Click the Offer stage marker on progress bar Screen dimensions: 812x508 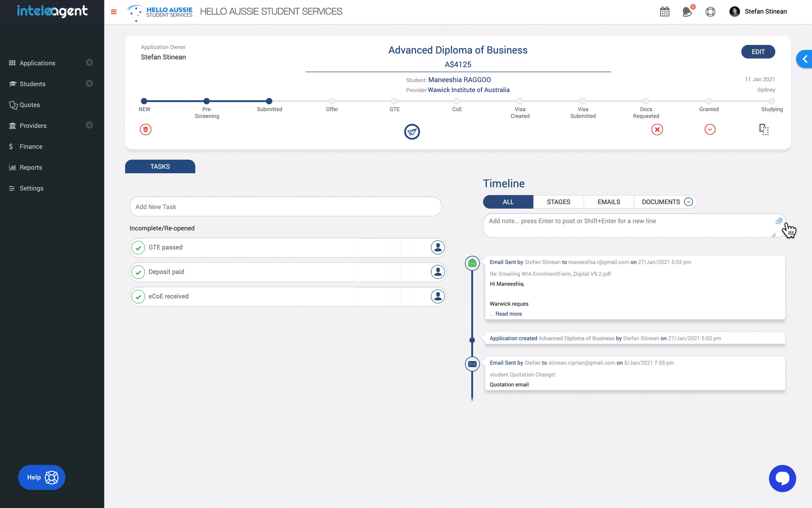click(332, 101)
